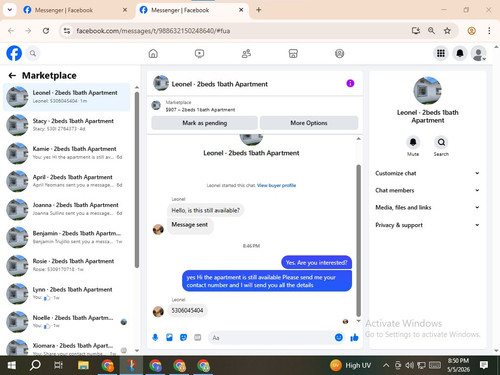The image size is (500, 375).
Task: Open the notifications bell in Facebook header
Action: click(x=460, y=53)
